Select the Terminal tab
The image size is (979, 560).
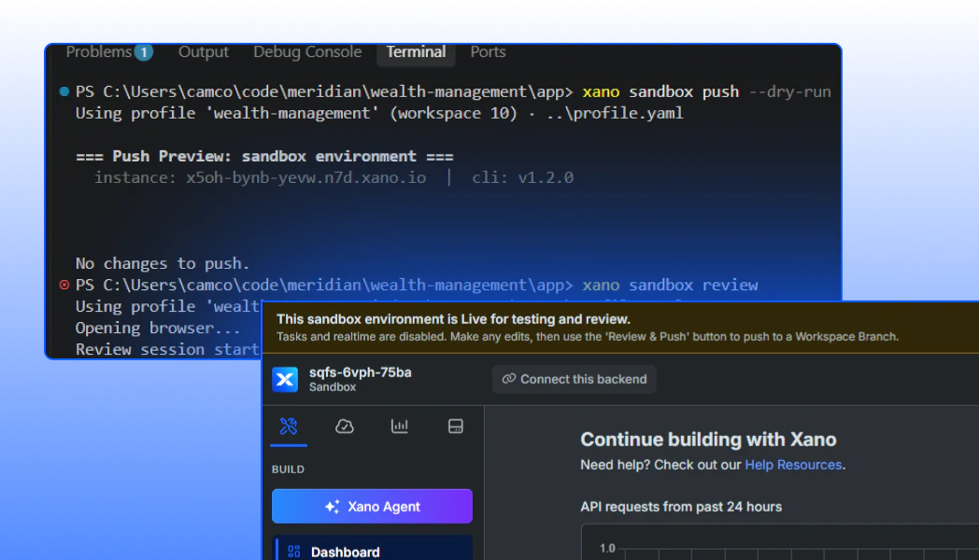[416, 51]
